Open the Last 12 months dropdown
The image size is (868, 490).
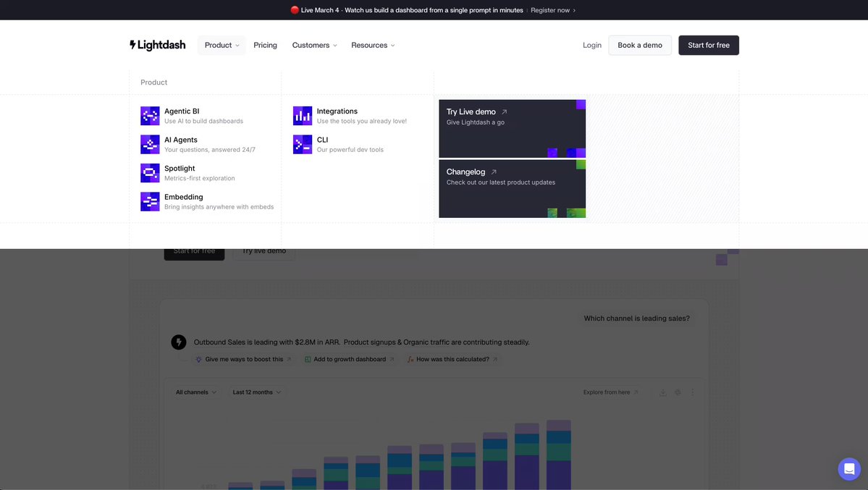pos(257,392)
